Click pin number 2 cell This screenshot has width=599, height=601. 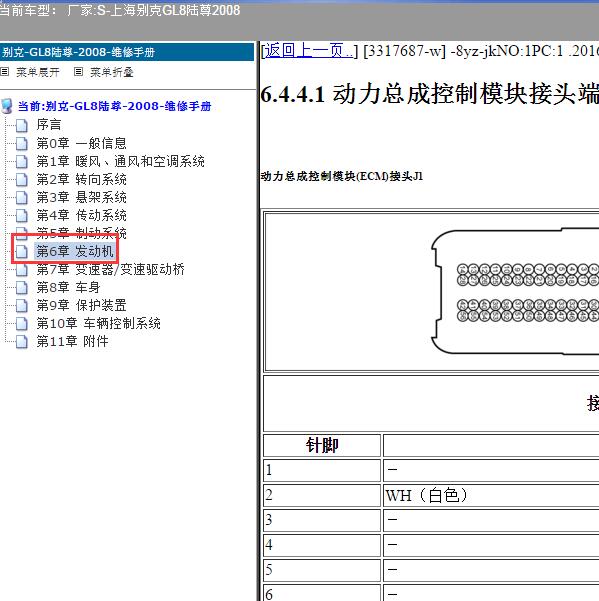322,495
